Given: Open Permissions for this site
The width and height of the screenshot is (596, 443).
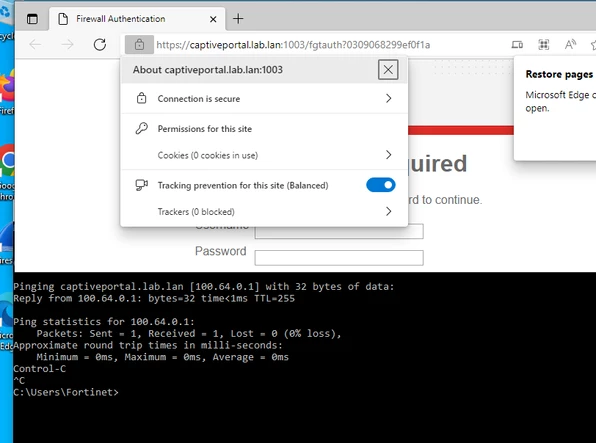Looking at the screenshot, I should (x=264, y=129).
